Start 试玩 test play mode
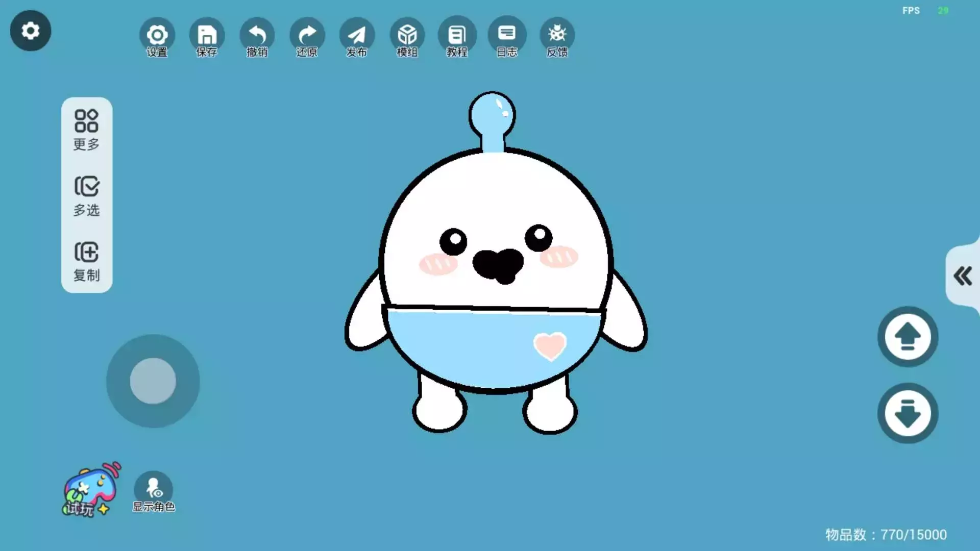Screen dimensions: 980x551 [90, 491]
